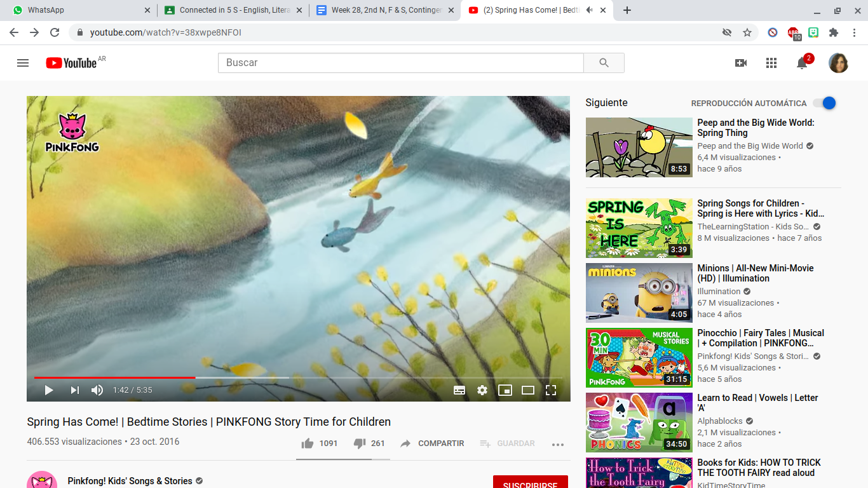Open the Pinkfong! Kids' Songs & Stories channel
868x488 pixels.
coord(130,481)
